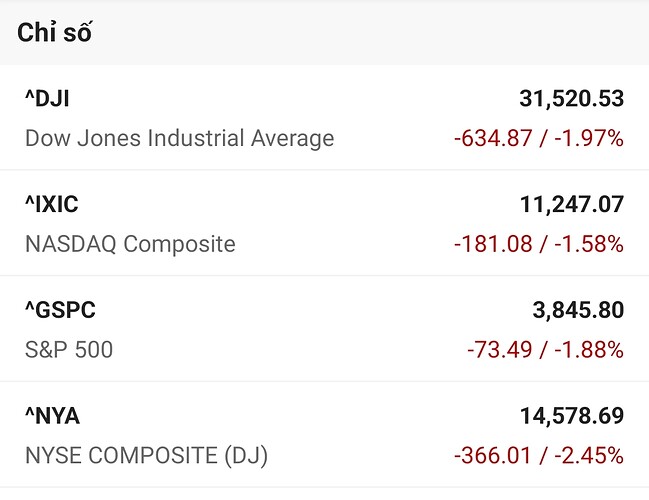Open the ^IXIC ticker symbol
This screenshot has width=649, height=500.
pyautogui.click(x=51, y=204)
